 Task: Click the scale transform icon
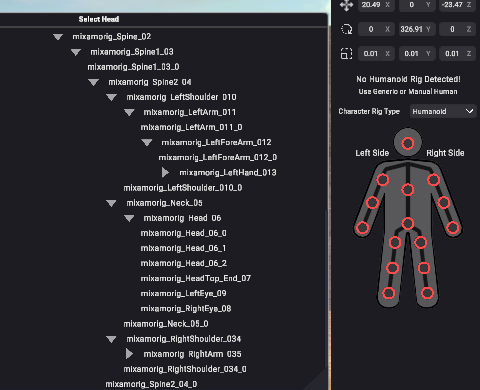coord(346,54)
